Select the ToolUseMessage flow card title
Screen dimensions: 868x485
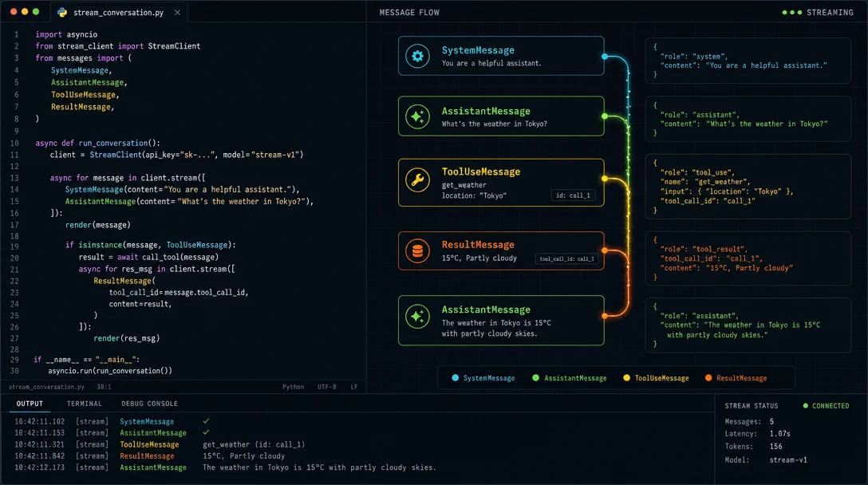[x=480, y=172]
